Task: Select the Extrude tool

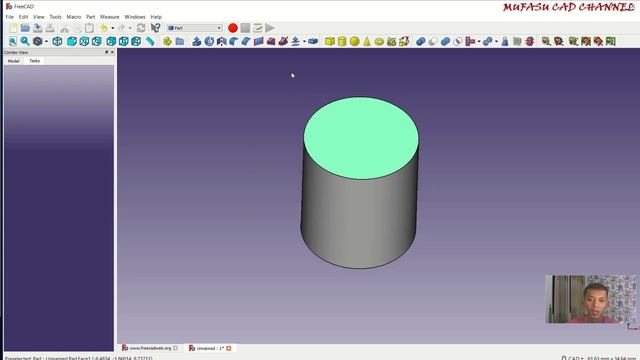Action: pyautogui.click(x=196, y=41)
